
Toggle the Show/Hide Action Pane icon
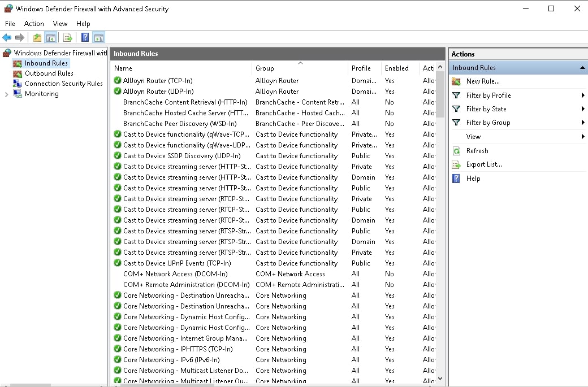click(98, 37)
